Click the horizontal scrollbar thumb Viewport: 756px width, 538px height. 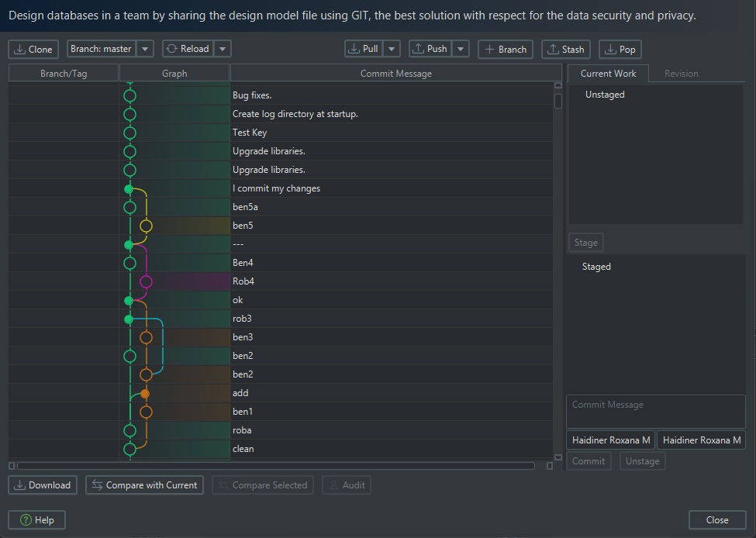click(x=276, y=466)
